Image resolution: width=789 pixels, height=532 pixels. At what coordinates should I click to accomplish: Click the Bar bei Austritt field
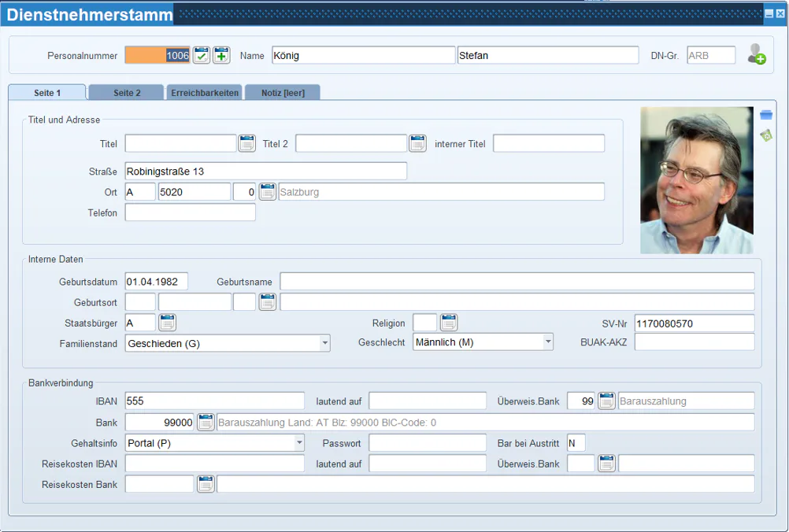pyautogui.click(x=576, y=443)
